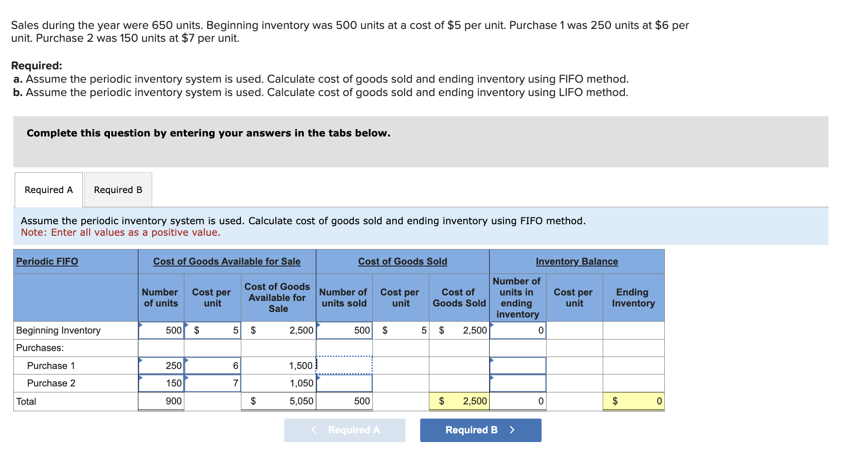Click the Periodic FIFO header link
868x465 pixels.
(x=47, y=261)
